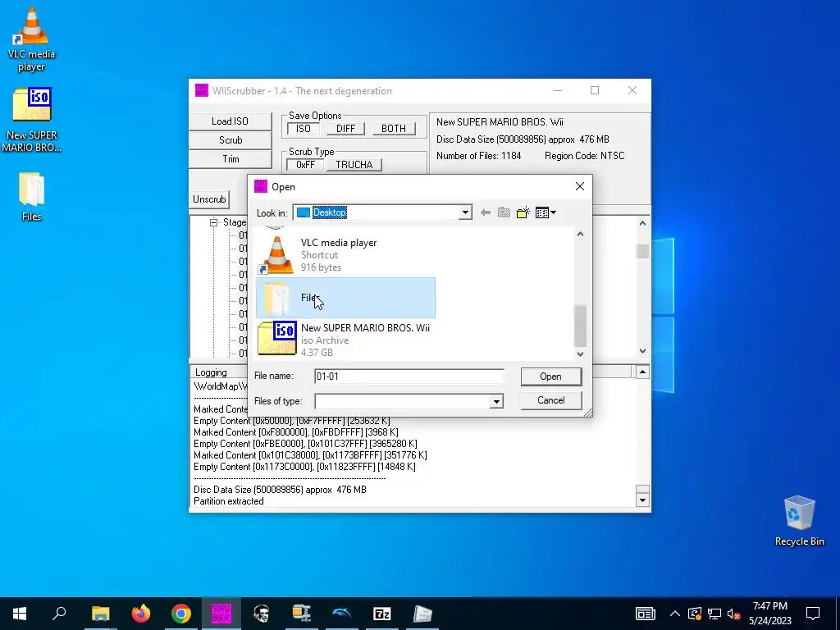Create a new folder in Open dialog
Image resolution: width=840 pixels, height=630 pixels.
[523, 212]
